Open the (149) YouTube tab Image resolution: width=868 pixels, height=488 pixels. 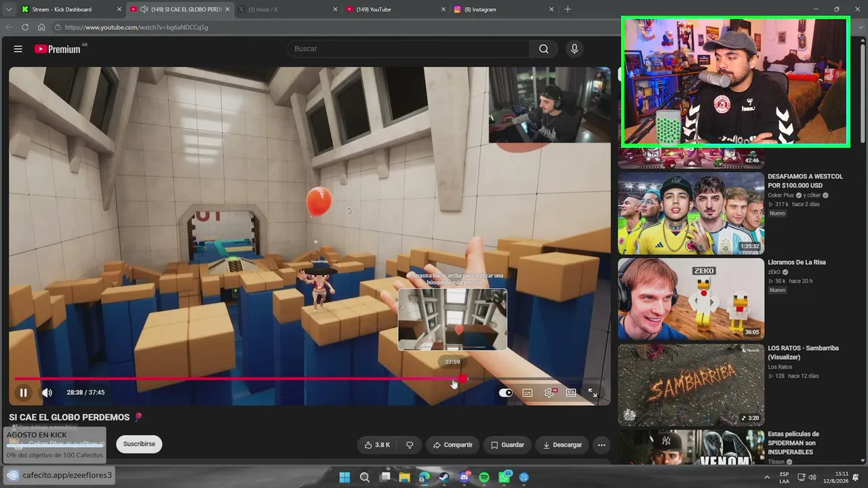[x=395, y=9]
